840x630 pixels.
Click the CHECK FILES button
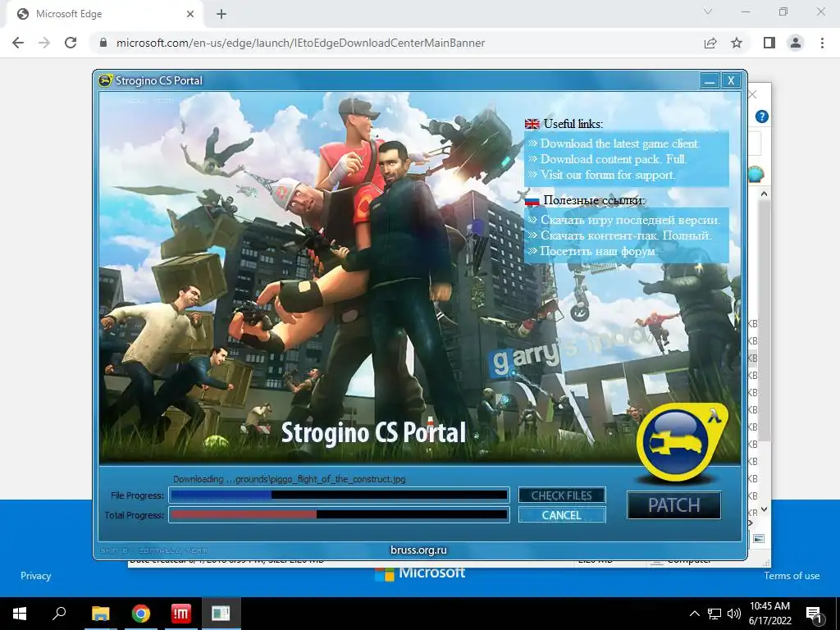[x=561, y=495]
